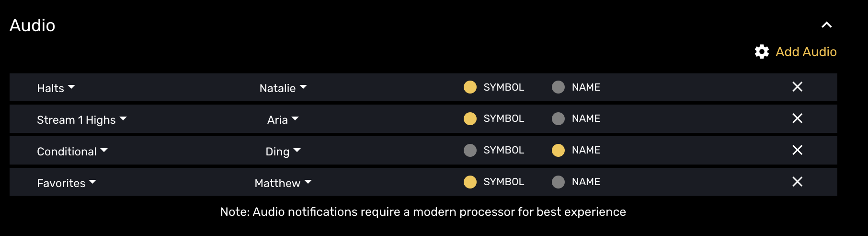Image resolution: width=868 pixels, height=236 pixels.
Task: Select NAME option for the Favorites row
Action: pyautogui.click(x=558, y=182)
